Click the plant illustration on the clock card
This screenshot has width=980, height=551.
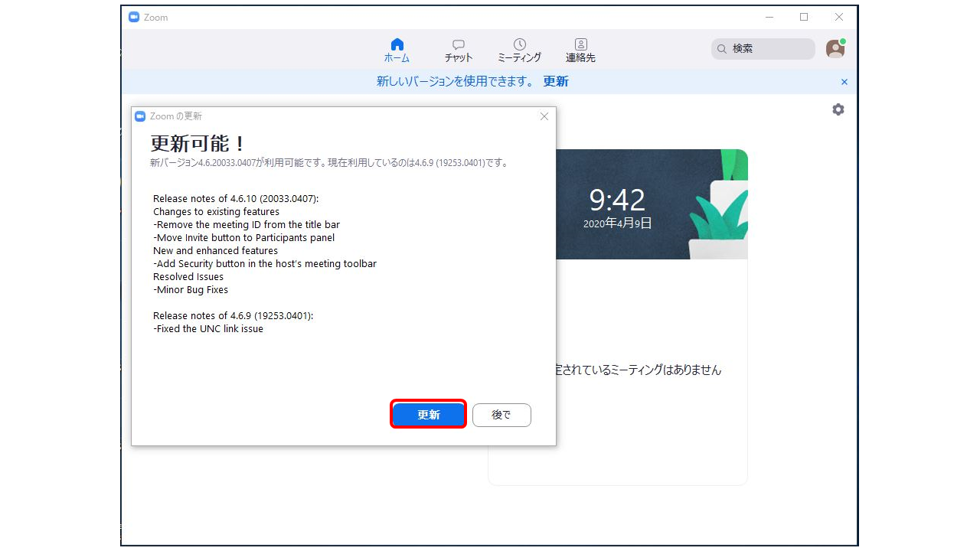(717, 205)
